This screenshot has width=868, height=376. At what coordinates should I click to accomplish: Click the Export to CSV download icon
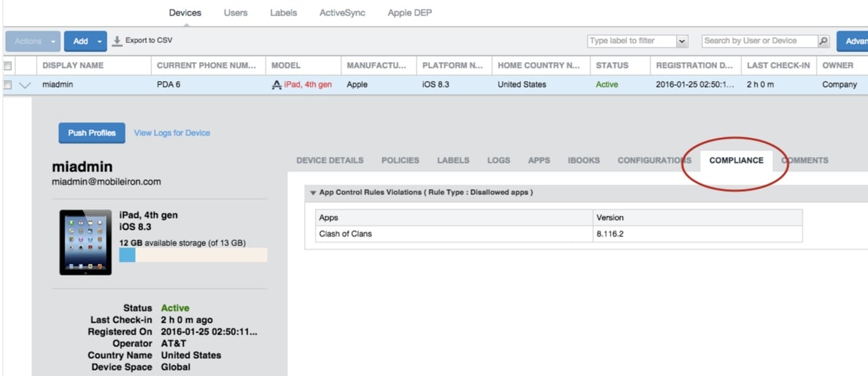117,41
